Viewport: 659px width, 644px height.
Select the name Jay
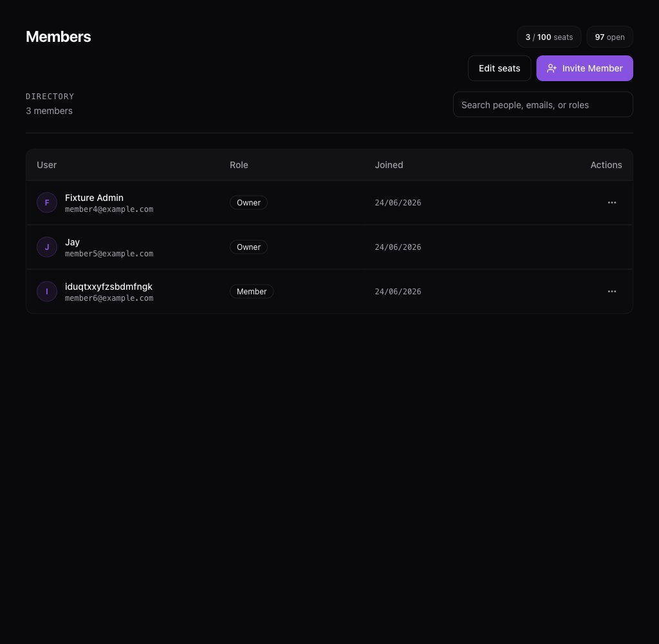coord(72,242)
